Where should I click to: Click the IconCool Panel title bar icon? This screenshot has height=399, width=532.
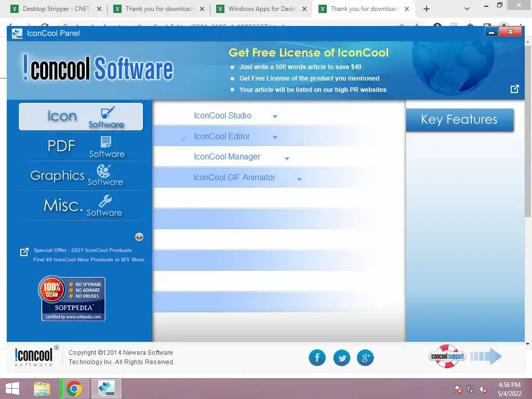pos(17,34)
